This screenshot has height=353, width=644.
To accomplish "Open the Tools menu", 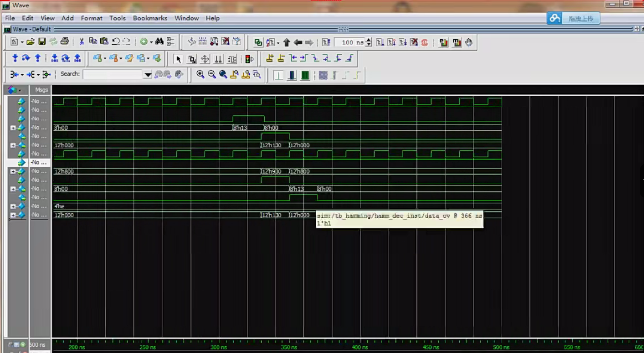I will tap(117, 18).
